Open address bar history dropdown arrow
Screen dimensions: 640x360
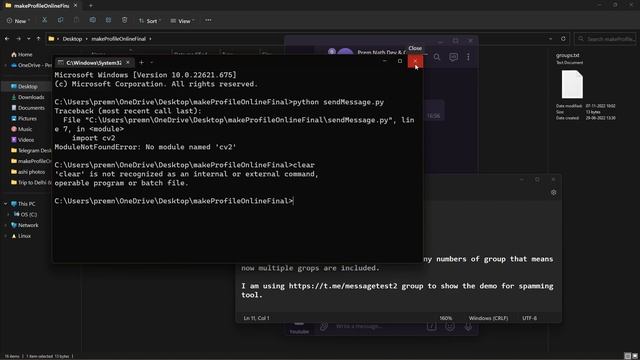pos(551,39)
